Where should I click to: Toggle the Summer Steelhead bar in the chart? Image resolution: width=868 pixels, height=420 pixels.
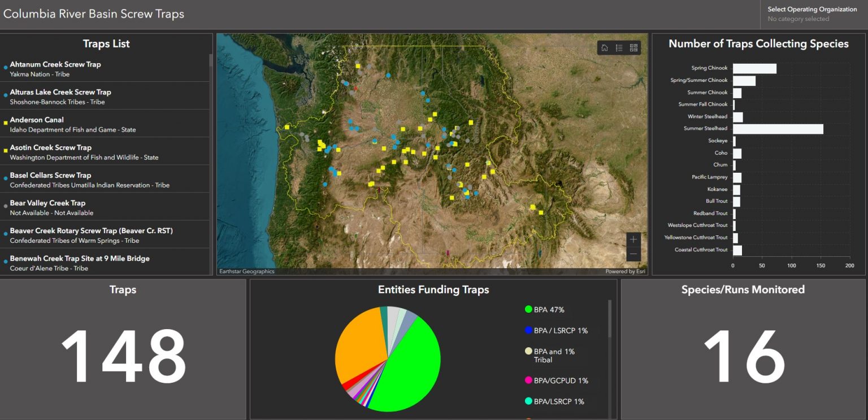pyautogui.click(x=778, y=129)
